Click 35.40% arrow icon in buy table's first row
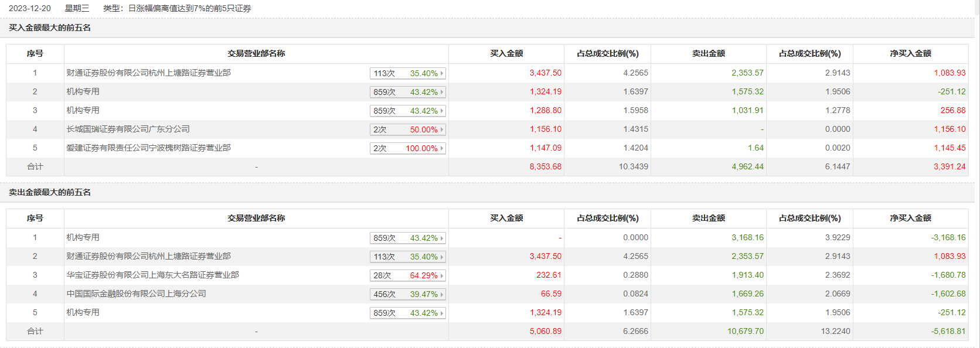 tap(442, 73)
